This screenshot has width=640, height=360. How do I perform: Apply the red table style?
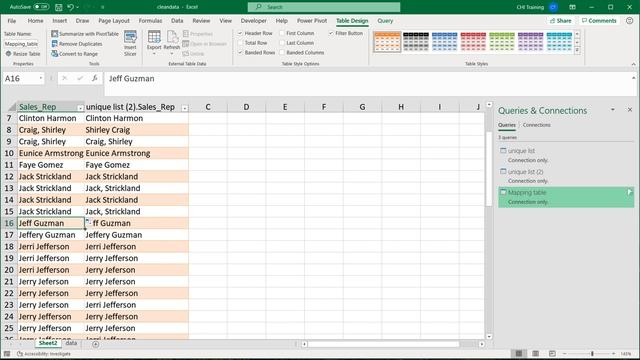[473, 42]
